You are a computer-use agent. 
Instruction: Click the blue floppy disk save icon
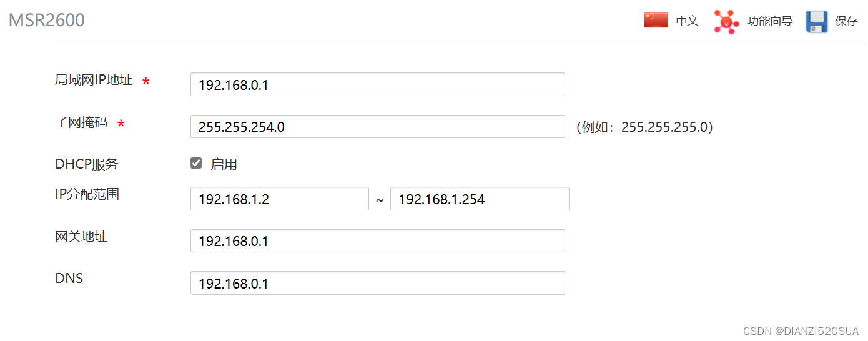[x=816, y=21]
